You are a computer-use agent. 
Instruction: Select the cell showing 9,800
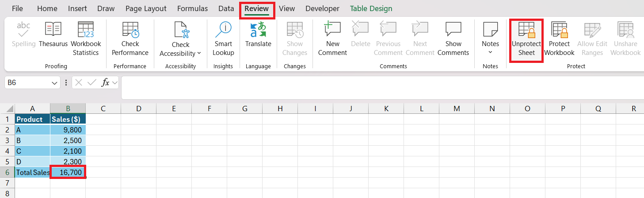(68, 130)
